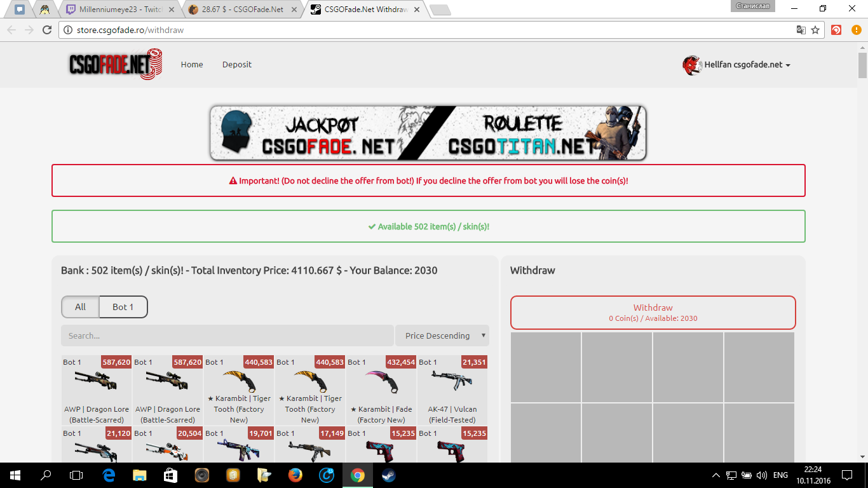The width and height of the screenshot is (868, 488).
Task: Click the 'Do not decline the offer' warning
Action: point(428,180)
